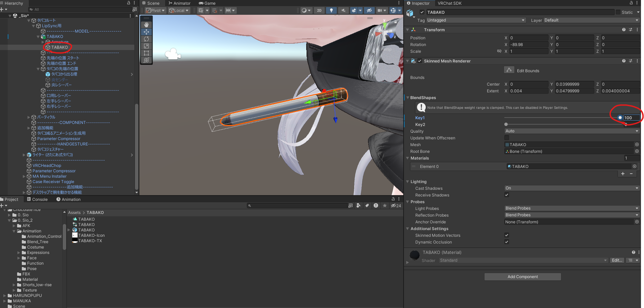Screen dimensions: 644x308
Task: Open Light Probes dropdown
Action: click(x=572, y=208)
